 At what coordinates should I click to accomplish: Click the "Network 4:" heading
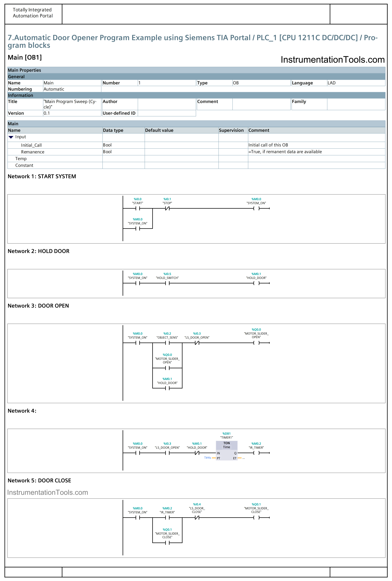[x=22, y=411]
